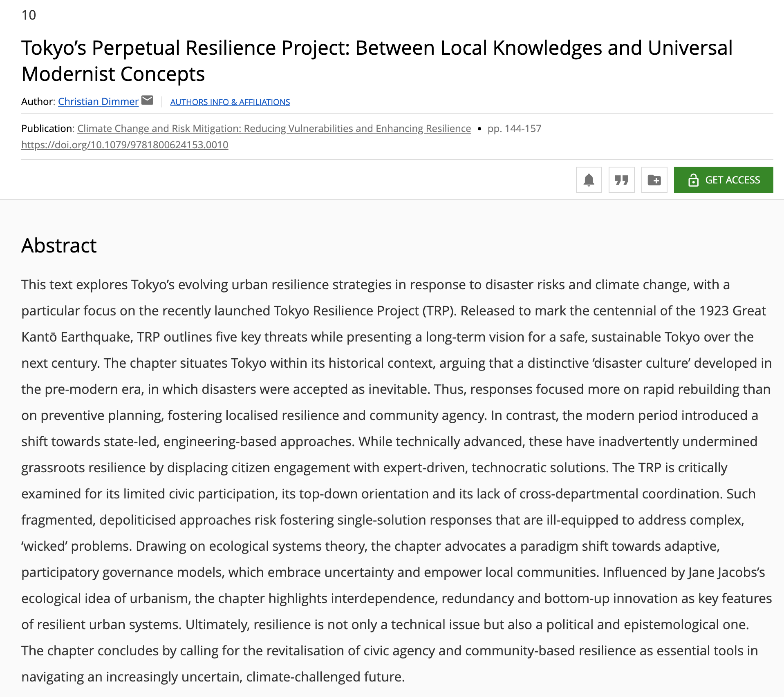Click the page range pp. 144-157
The width and height of the screenshot is (784, 697).
514,129
